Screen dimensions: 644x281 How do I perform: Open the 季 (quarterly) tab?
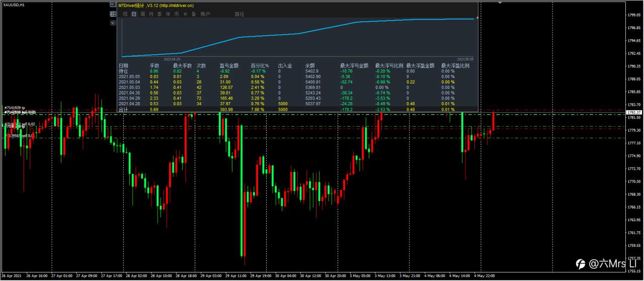pyautogui.click(x=160, y=14)
